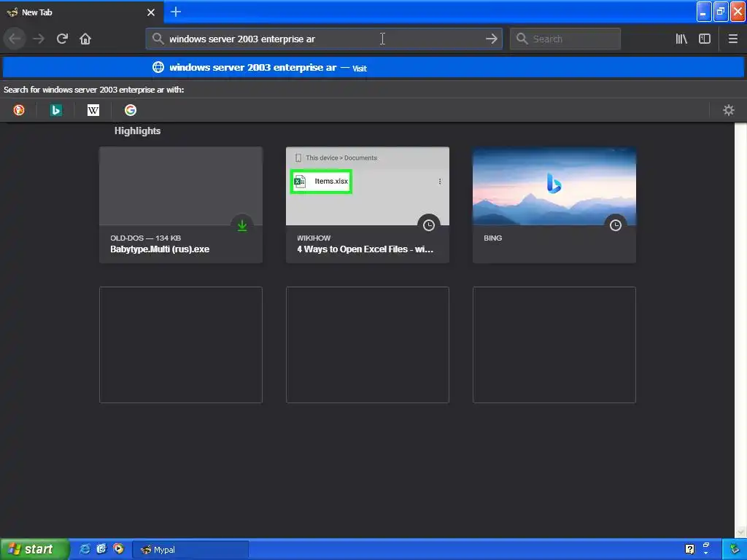Click the address bar text field
Image resolution: width=747 pixels, height=560 pixels.
tap(324, 39)
